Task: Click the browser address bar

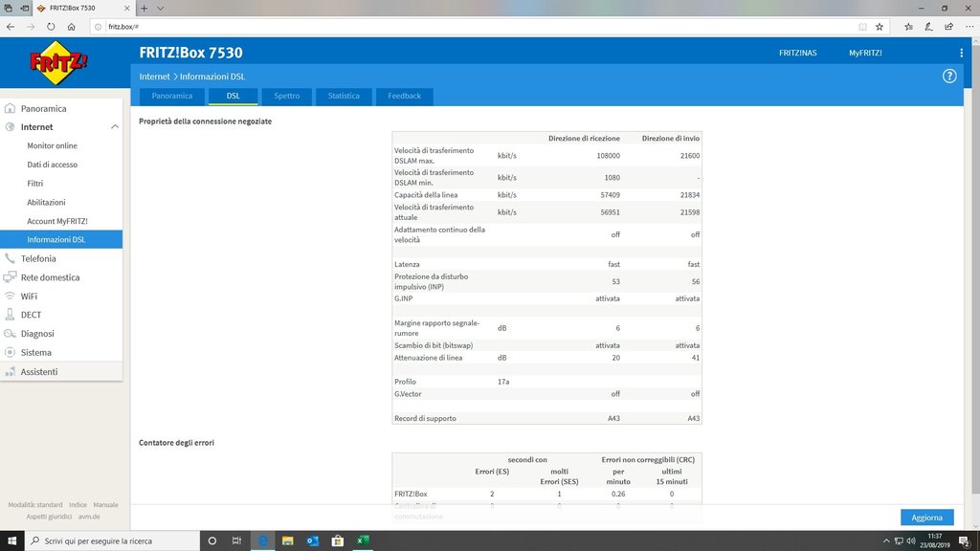Action: point(479,27)
